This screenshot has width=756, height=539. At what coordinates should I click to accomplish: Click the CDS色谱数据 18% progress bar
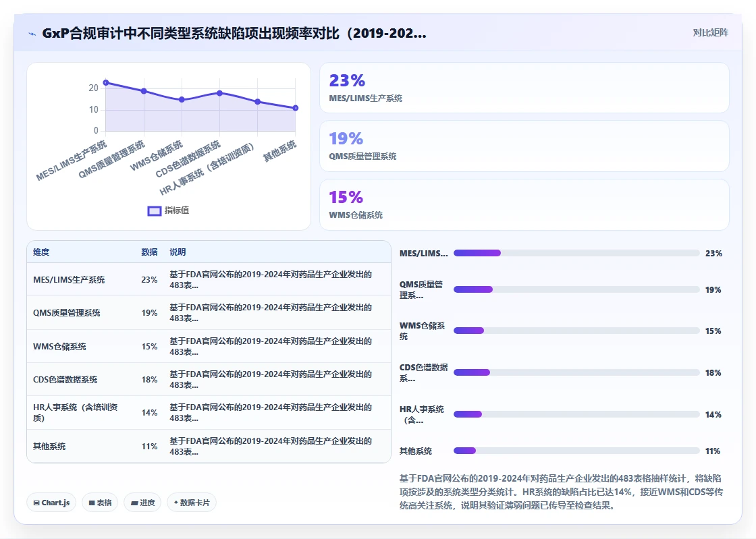576,372
